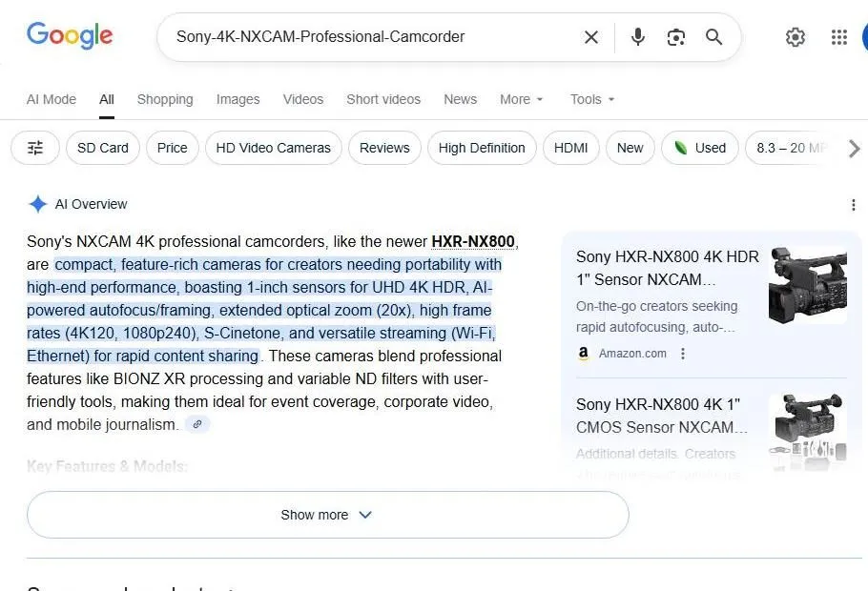Open the Google apps grid
The height and width of the screenshot is (591, 868).
pyautogui.click(x=839, y=37)
